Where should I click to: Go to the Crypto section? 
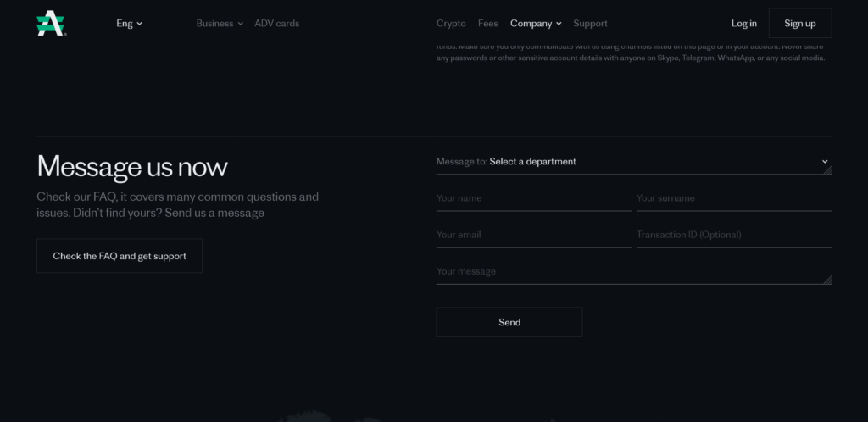tap(451, 23)
